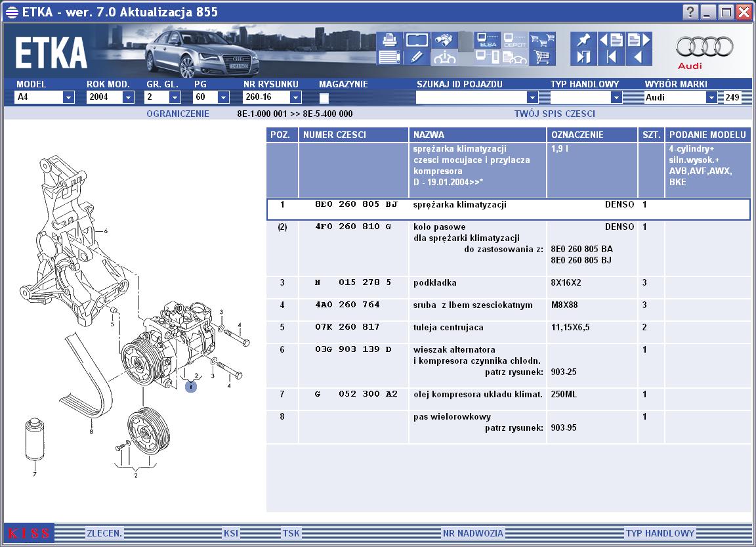Select part row 4F0 260 810 G
Image resolution: width=756 pixels, height=547 pixels.
pos(508,248)
